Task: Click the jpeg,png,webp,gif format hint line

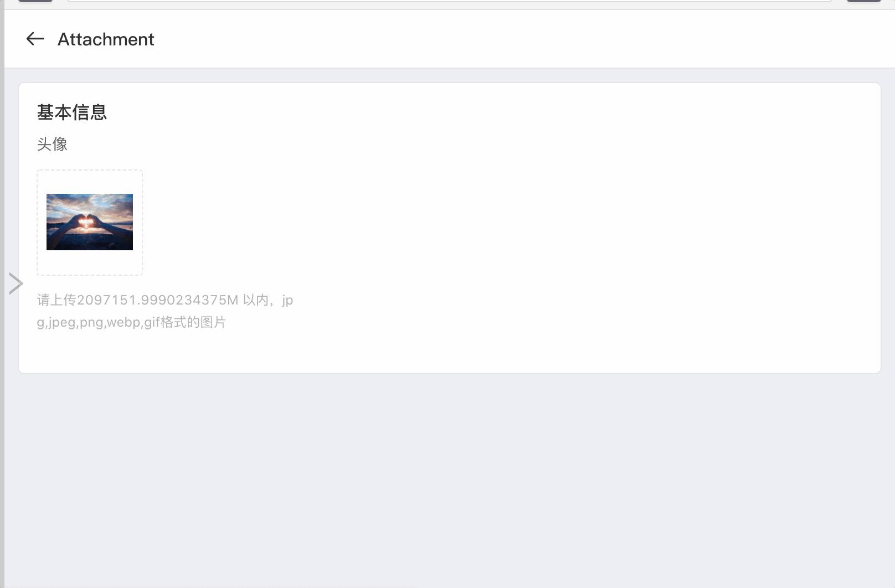Action: (131, 322)
